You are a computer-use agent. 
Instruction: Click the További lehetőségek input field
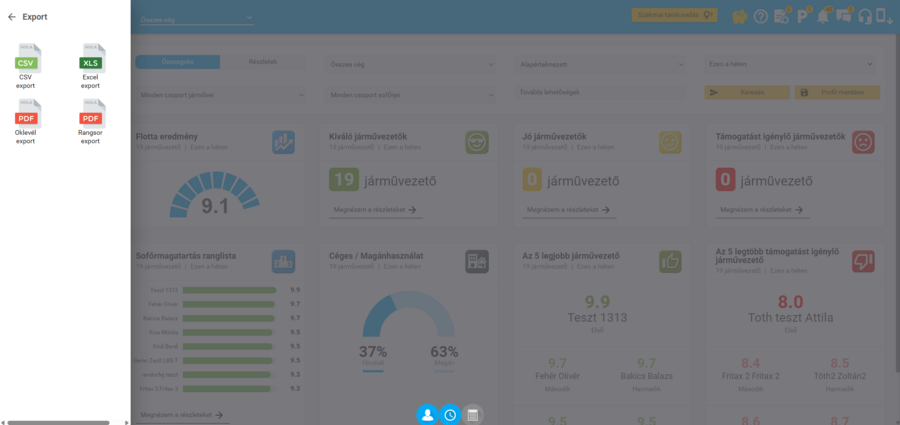point(600,92)
